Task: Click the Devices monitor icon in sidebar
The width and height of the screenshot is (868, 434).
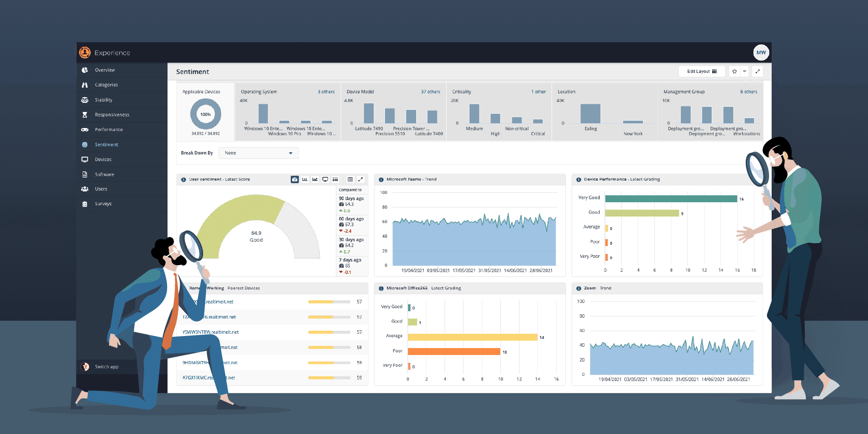Action: [x=85, y=159]
